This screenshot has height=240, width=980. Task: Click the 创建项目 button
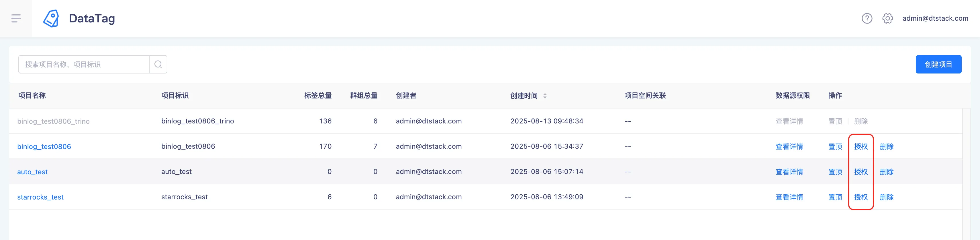point(938,64)
